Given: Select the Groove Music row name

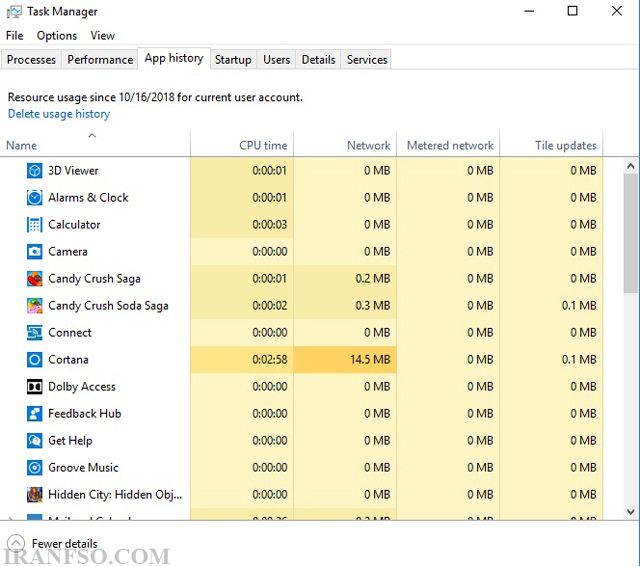Looking at the screenshot, I should (83, 467).
